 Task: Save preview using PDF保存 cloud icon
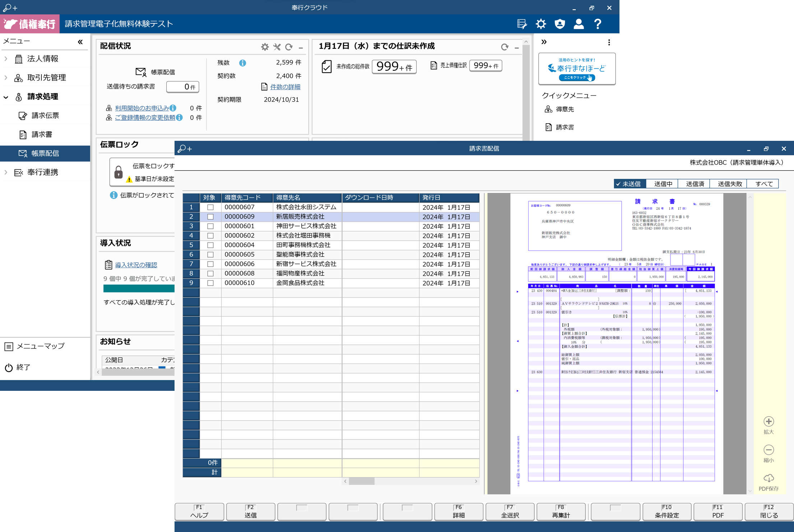(769, 478)
